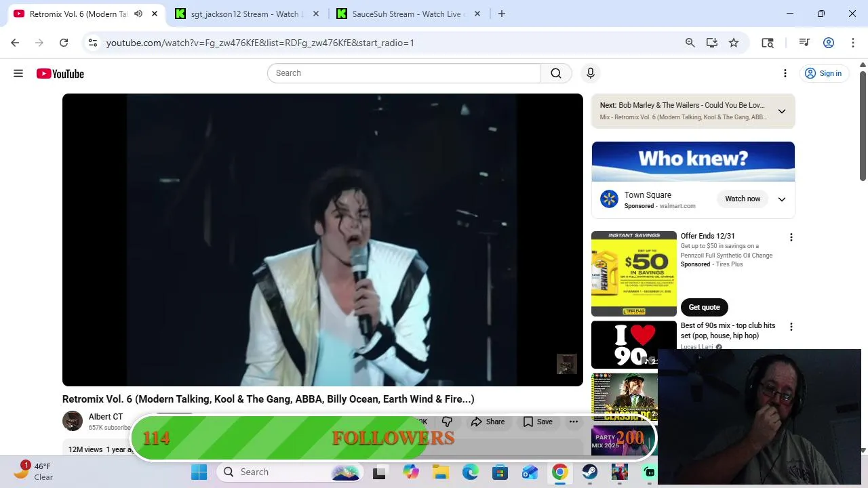Click the site information icon in address bar

(93, 43)
